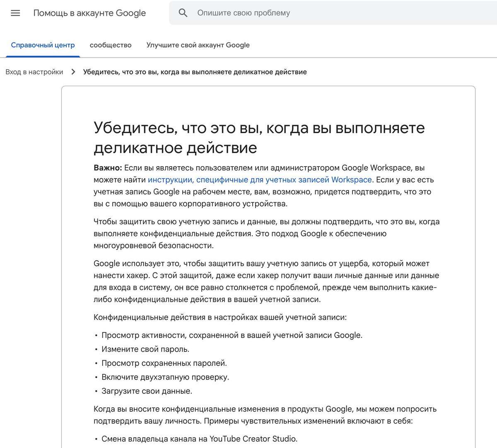Image resolution: width=497 pixels, height=448 pixels.
Task: Click paragraph starting 'Чтобы защитить свою учетную запись'
Action: tap(267, 233)
